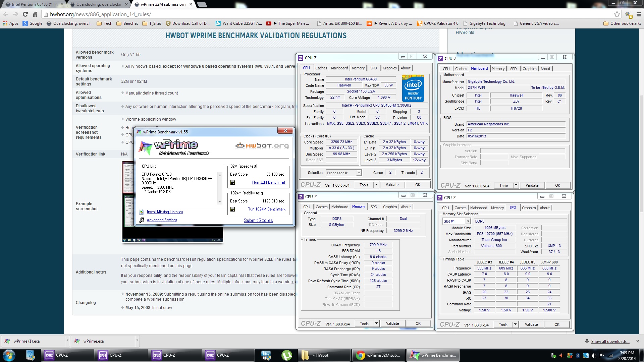
Task: Open Tools arrow in the Mainboard window
Action: click(516, 185)
